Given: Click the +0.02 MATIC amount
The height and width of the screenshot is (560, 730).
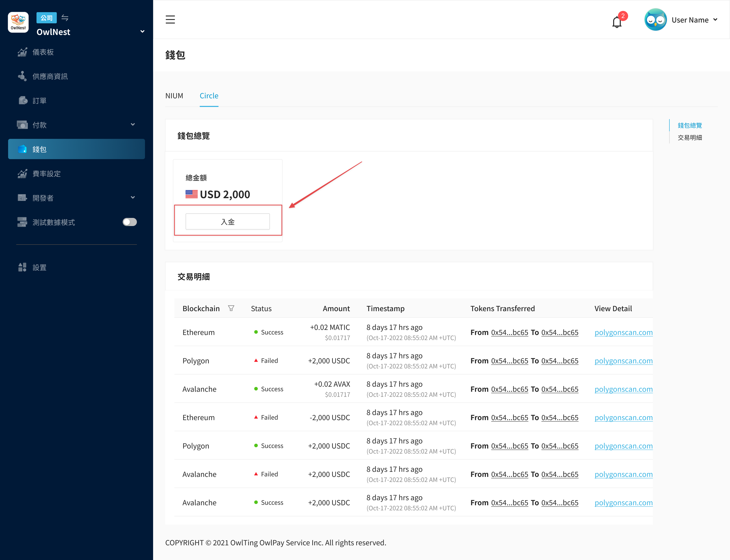Looking at the screenshot, I should pyautogui.click(x=330, y=327).
